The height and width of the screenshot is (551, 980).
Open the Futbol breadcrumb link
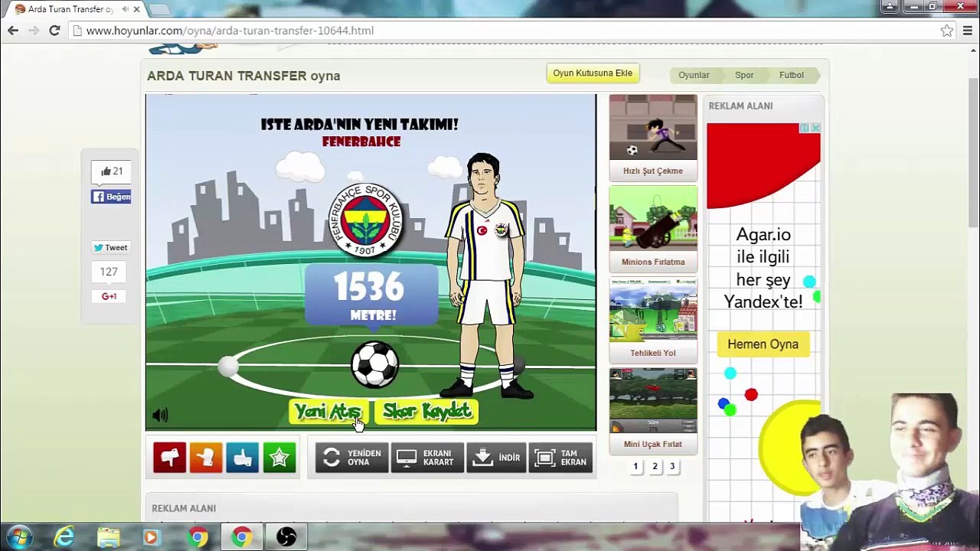[792, 75]
